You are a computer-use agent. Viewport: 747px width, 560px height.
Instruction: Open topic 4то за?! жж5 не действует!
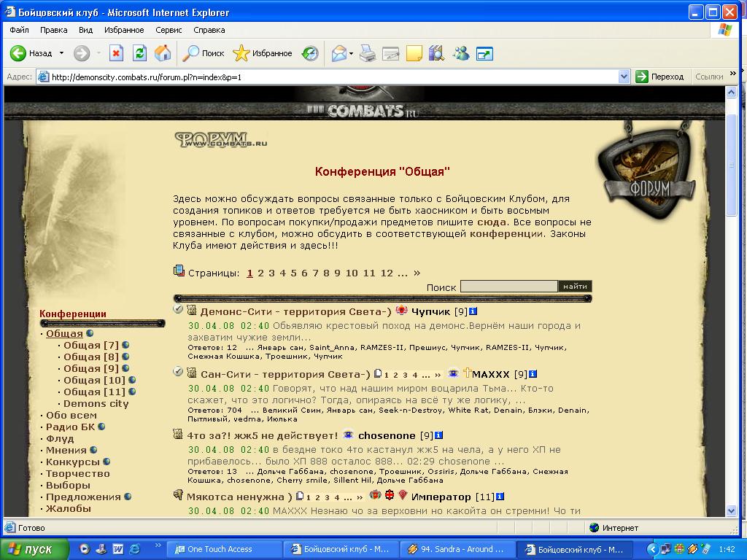pyautogui.click(x=262, y=436)
